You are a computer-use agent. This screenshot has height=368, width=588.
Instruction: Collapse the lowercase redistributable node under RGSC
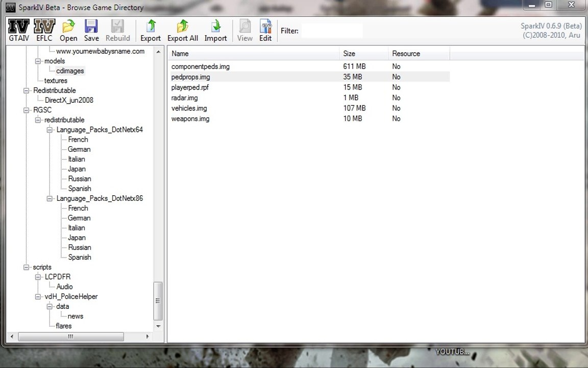(x=37, y=120)
